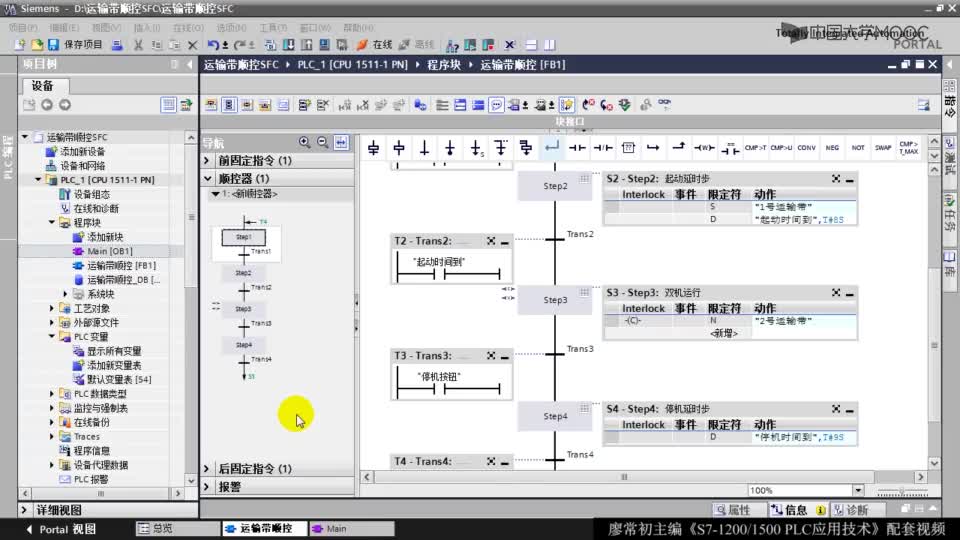The height and width of the screenshot is (540, 960).
Task: Insert normally open contact from favorites
Action: pyautogui.click(x=577, y=148)
